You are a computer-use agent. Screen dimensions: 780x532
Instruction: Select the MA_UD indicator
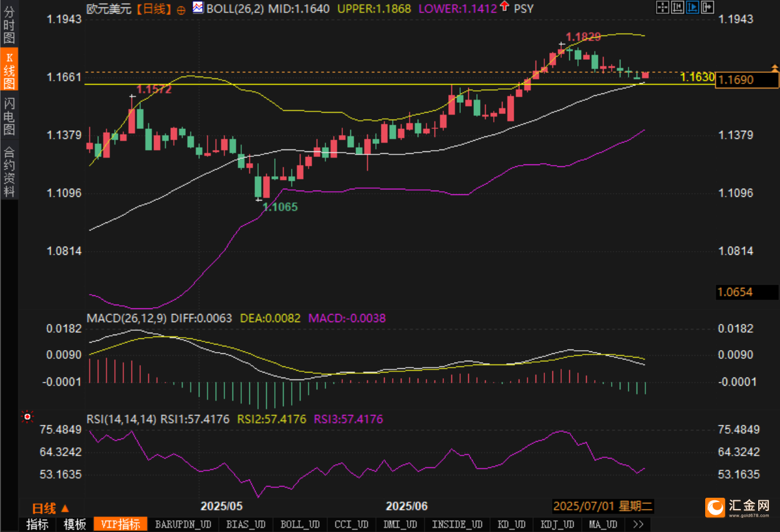point(603,525)
